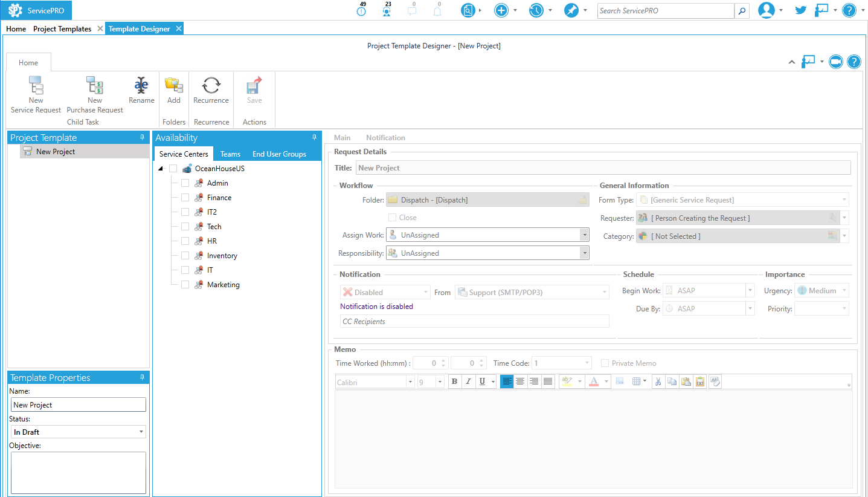Pin the Template Properties panel

[142, 377]
